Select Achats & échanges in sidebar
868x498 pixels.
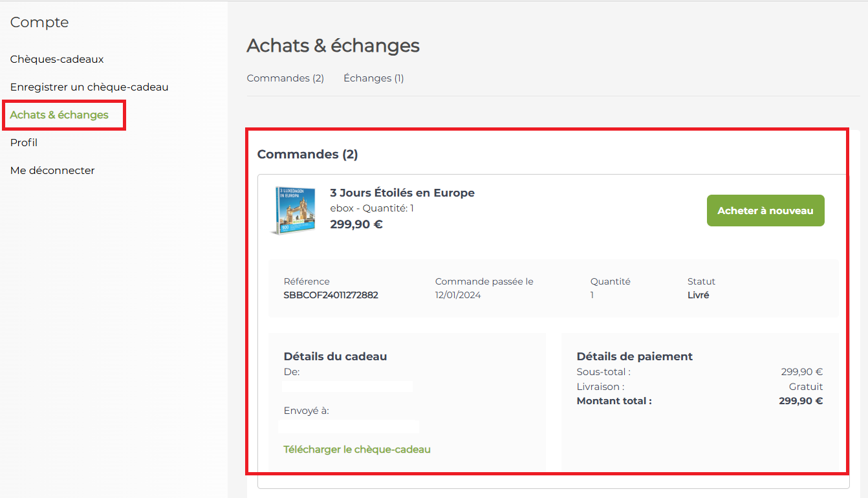pos(60,114)
